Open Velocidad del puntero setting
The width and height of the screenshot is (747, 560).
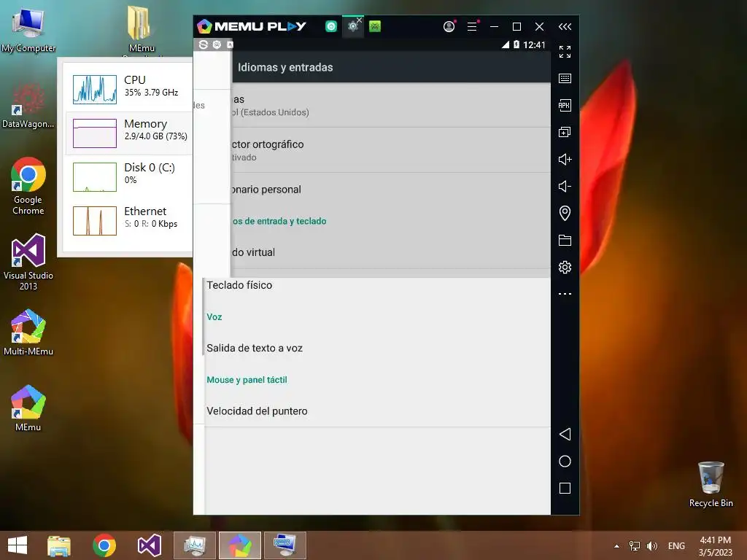pyautogui.click(x=377, y=411)
